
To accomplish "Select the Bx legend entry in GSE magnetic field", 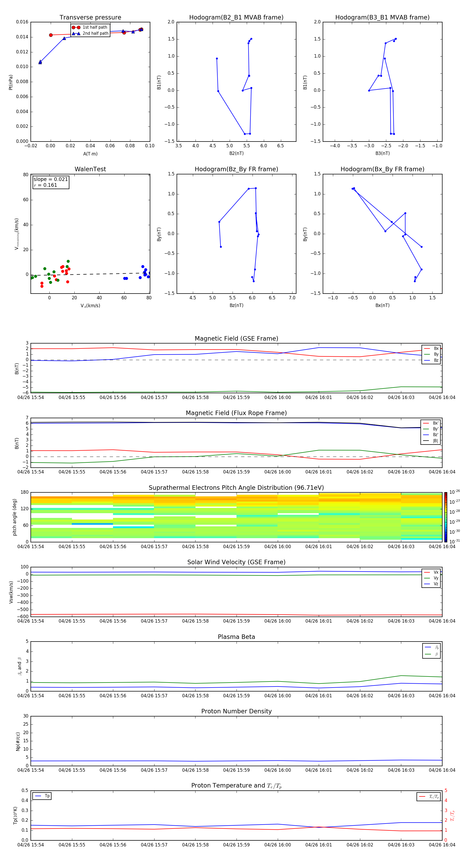I will pyautogui.click(x=431, y=349).
